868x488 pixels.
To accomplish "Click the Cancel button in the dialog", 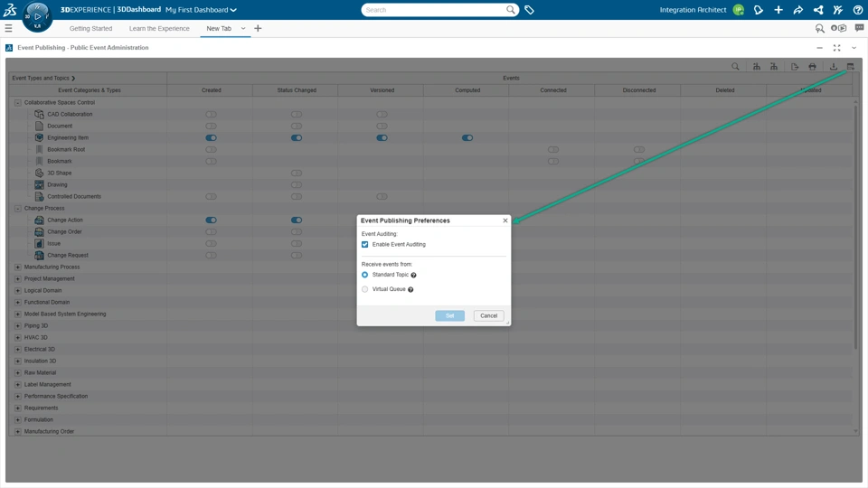I will 488,316.
